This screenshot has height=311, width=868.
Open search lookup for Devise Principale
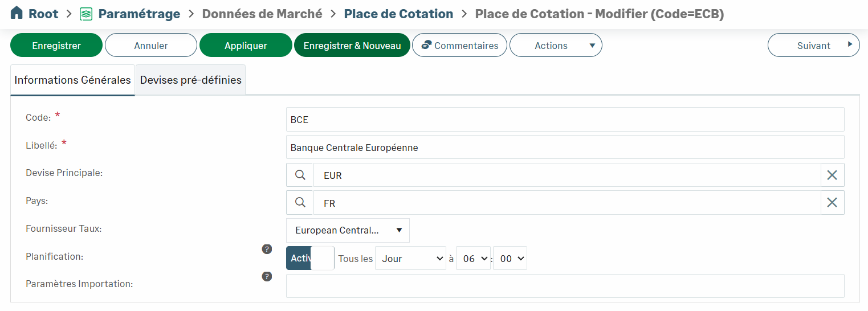coord(300,175)
